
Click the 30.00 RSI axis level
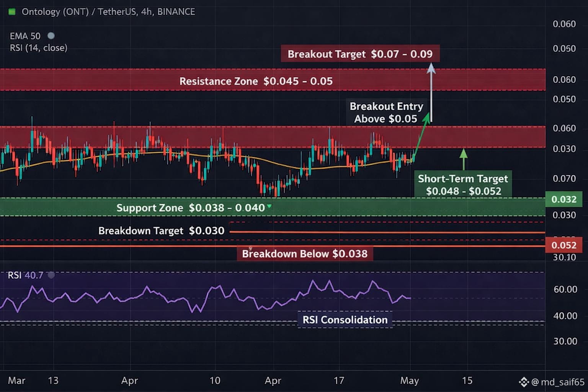tap(565, 341)
